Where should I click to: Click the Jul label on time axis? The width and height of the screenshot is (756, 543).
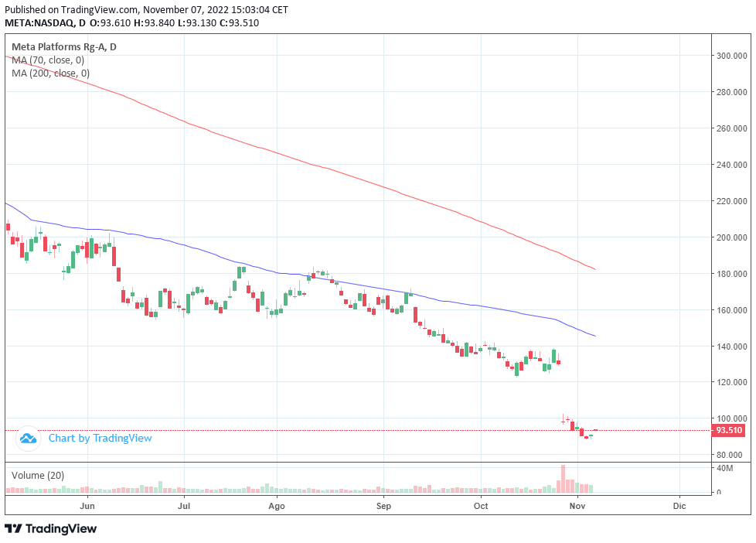coord(184,506)
